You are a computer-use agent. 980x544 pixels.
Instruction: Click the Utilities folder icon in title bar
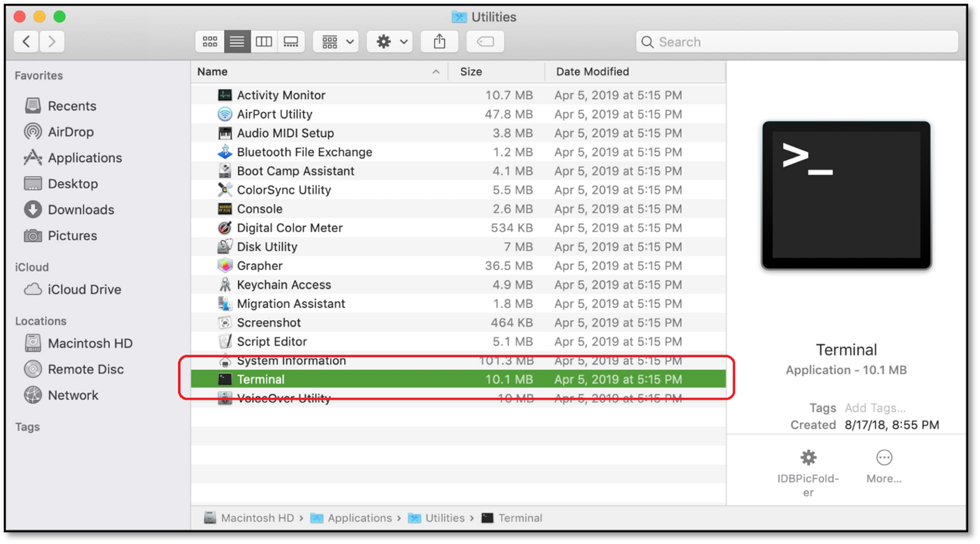[459, 17]
